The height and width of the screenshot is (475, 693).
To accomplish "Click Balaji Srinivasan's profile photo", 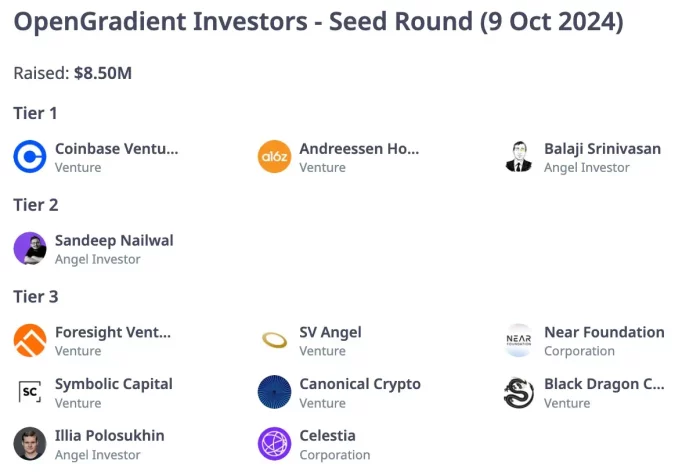I will (519, 157).
